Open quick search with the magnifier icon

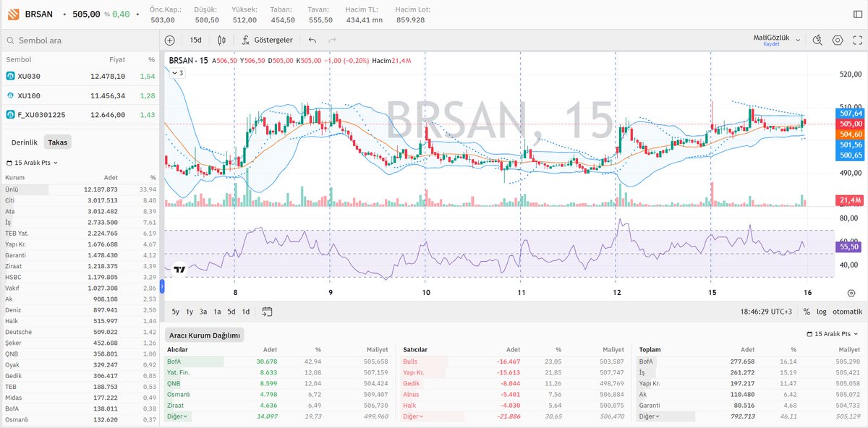[817, 40]
